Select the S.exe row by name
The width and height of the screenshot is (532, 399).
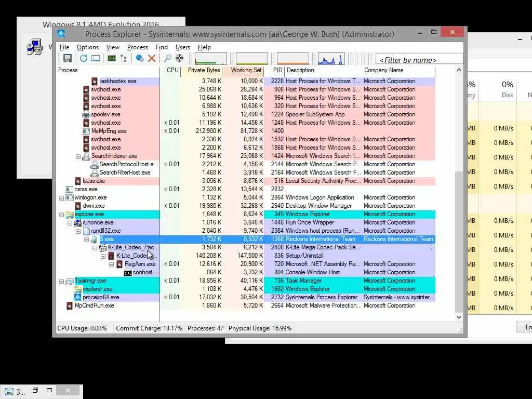pyautogui.click(x=107, y=239)
